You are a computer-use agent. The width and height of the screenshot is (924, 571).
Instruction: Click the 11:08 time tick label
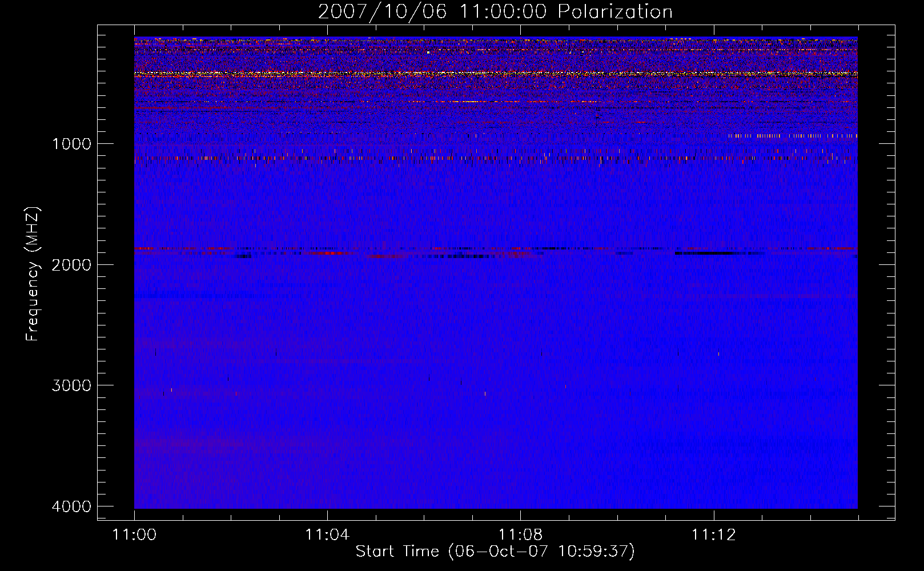(x=520, y=535)
